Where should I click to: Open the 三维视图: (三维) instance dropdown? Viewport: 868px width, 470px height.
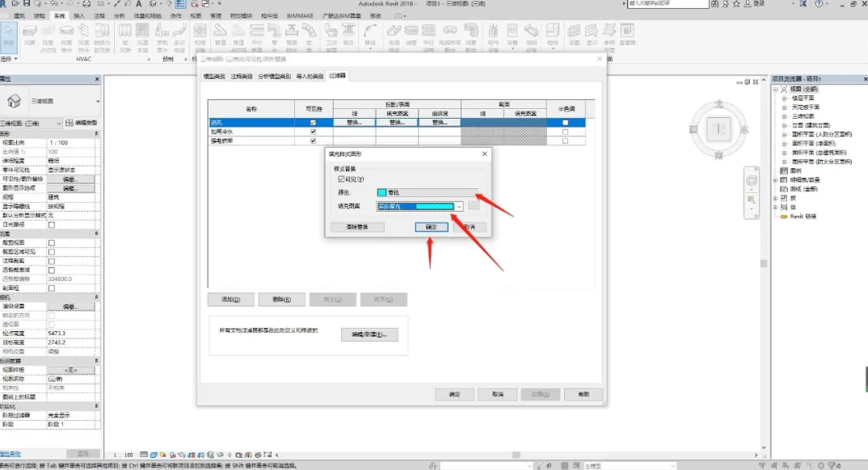tap(59, 123)
